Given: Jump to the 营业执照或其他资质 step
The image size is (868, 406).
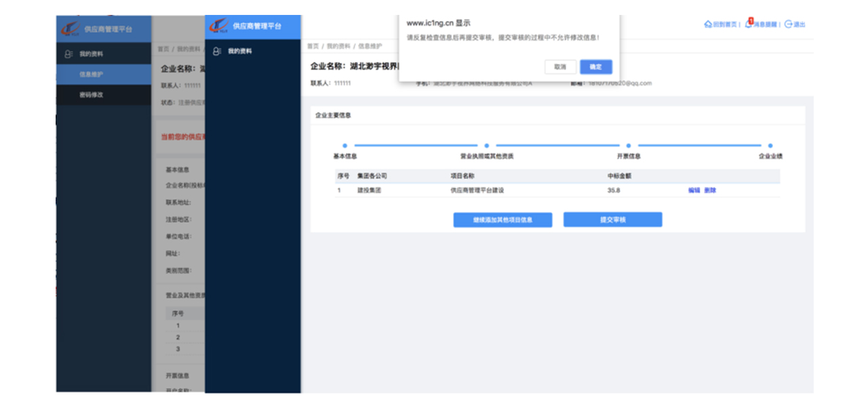Looking at the screenshot, I should pyautogui.click(x=487, y=157).
